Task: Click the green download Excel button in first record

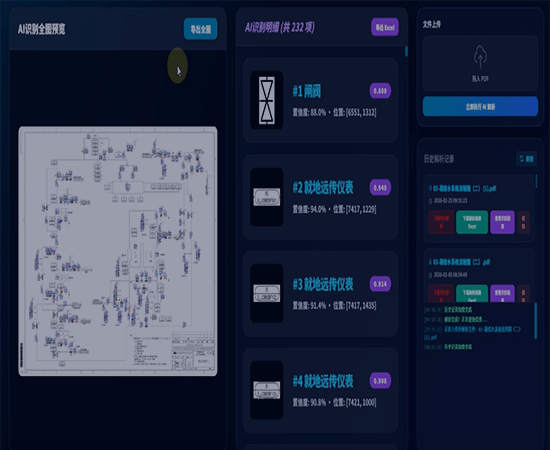Action: (472, 222)
